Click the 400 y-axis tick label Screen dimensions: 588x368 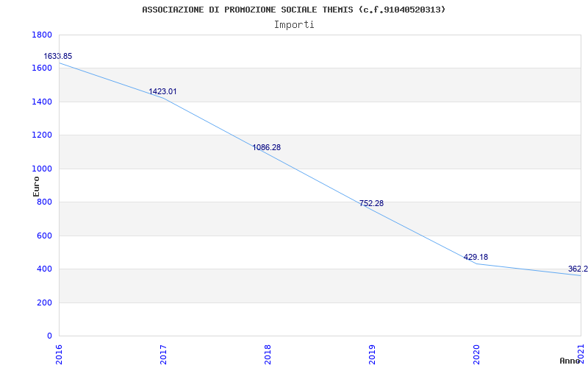pyautogui.click(x=45, y=269)
